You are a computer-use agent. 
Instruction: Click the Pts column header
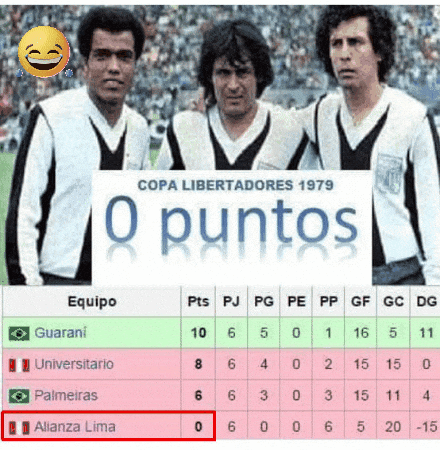coord(198,301)
